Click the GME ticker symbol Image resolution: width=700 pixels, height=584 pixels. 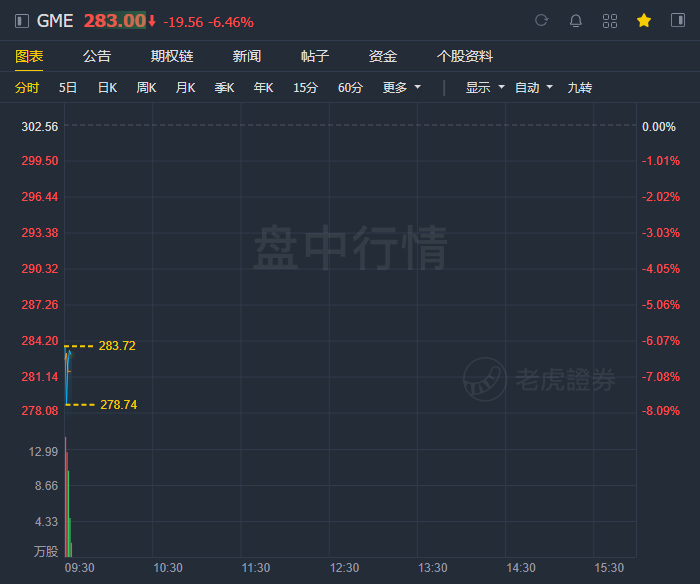coord(55,21)
